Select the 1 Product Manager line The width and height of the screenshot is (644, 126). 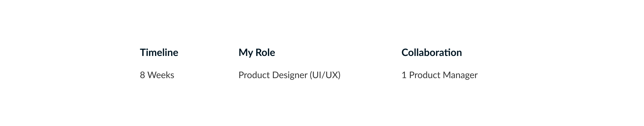(439, 75)
